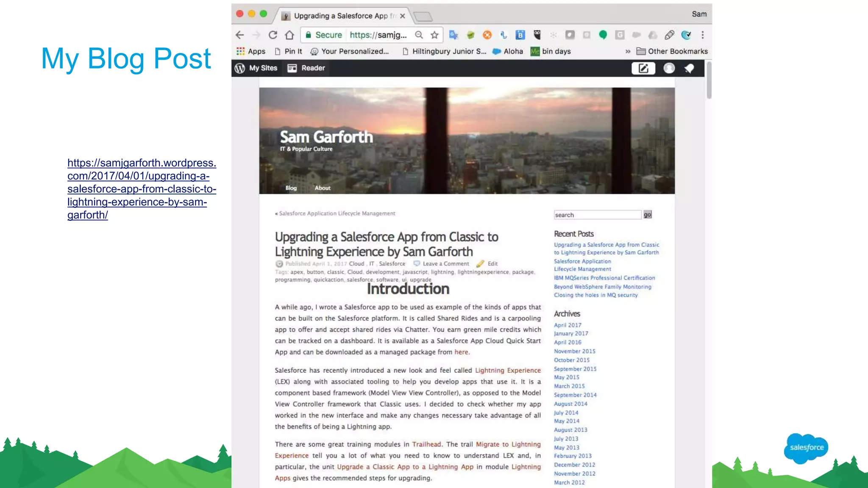The height and width of the screenshot is (488, 868).
Task: Open the Migrate to Lightning Experience trail link
Action: [508, 444]
